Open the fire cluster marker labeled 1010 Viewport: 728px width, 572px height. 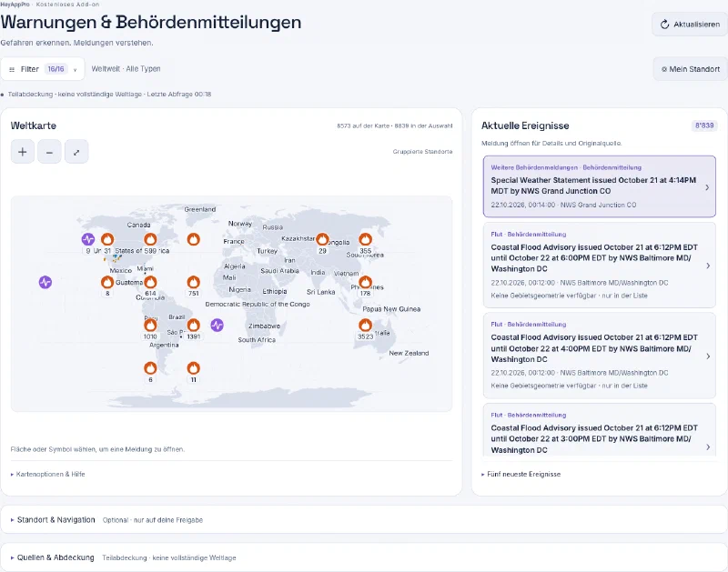[150, 325]
